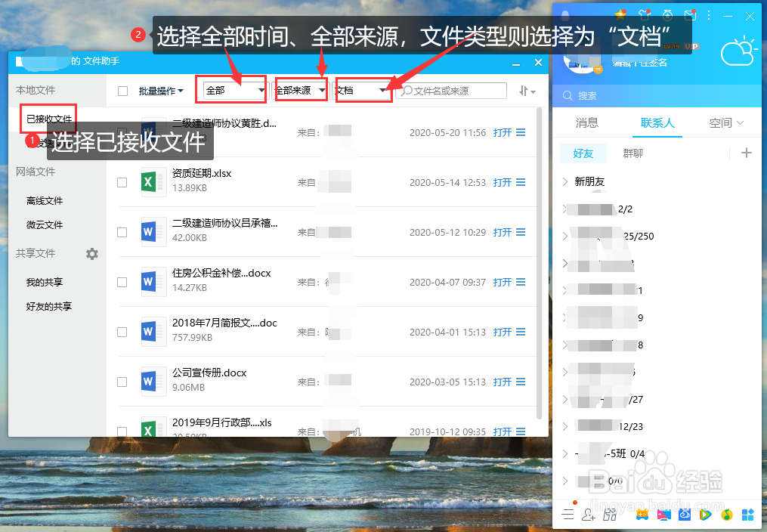767x532 pixels.
Task: Open the 全部来源 source dropdown
Action: 300,90
